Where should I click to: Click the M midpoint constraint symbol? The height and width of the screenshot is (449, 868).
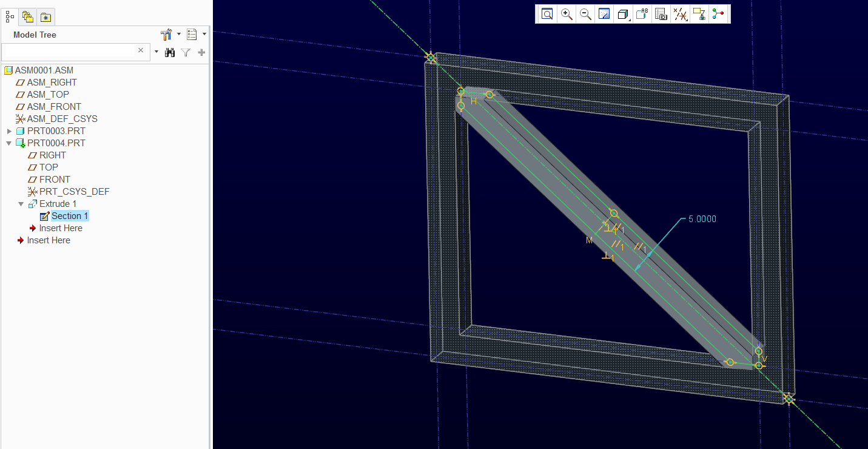pyautogui.click(x=589, y=241)
